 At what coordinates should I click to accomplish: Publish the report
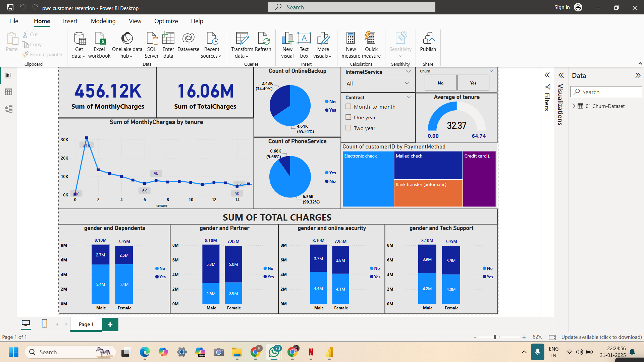pos(428,42)
